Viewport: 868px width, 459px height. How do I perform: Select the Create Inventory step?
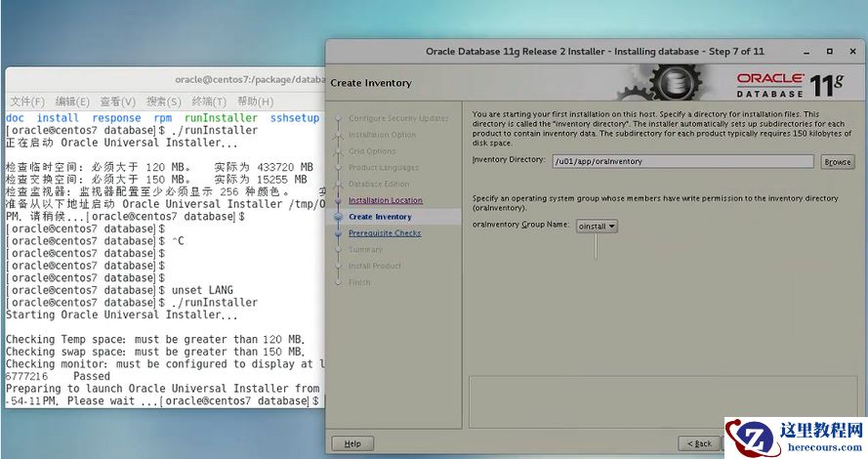coord(381,217)
